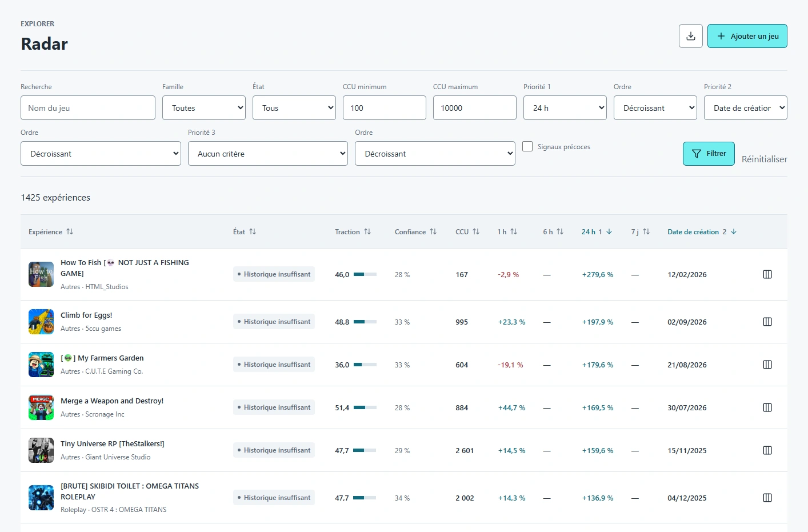
Task: Sort by Traction column arrows icon
Action: pyautogui.click(x=367, y=232)
